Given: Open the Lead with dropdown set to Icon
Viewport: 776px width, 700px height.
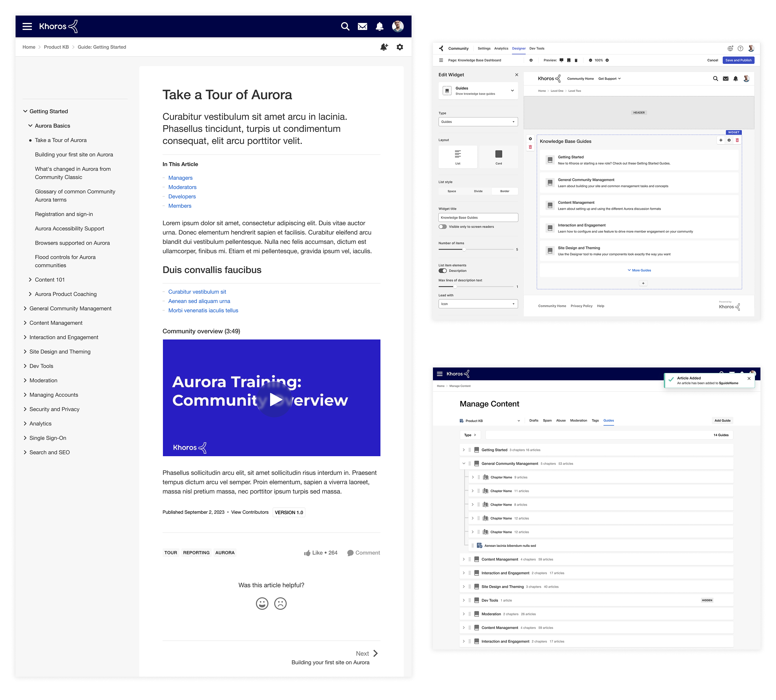Looking at the screenshot, I should [478, 304].
